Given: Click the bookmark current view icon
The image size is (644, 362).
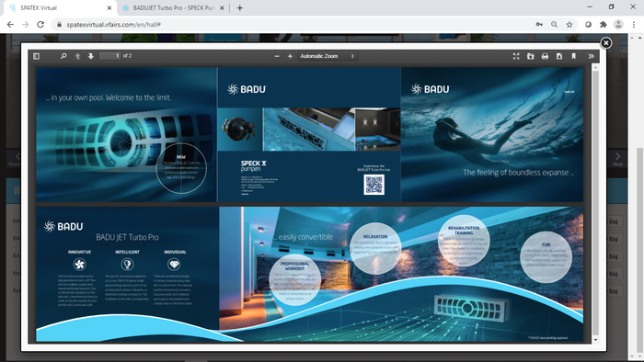Looking at the screenshot, I should pyautogui.click(x=574, y=56).
